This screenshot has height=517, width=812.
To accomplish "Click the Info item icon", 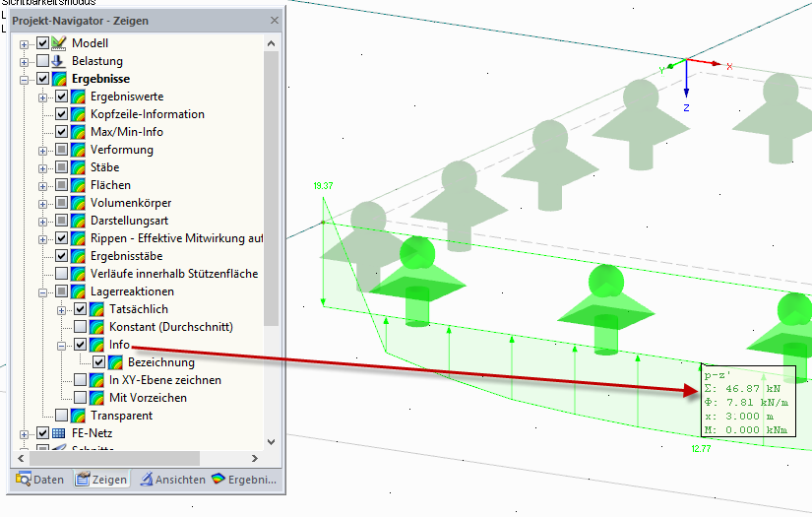I will (96, 345).
